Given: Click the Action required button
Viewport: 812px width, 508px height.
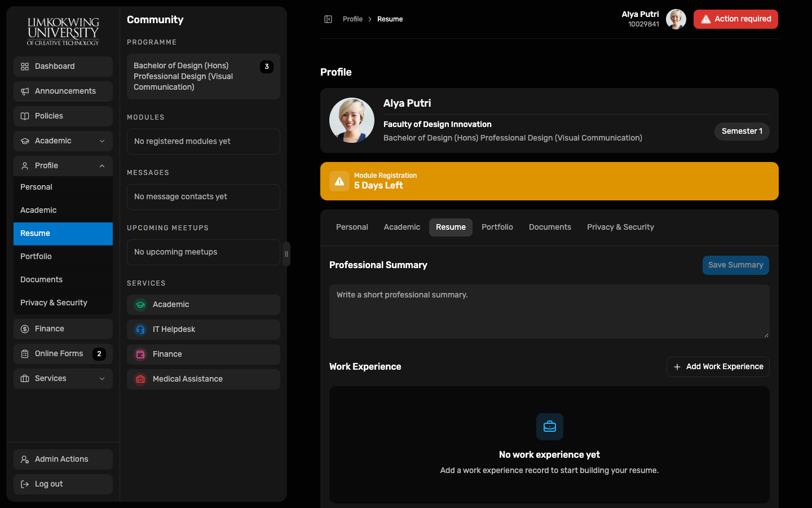Looking at the screenshot, I should pyautogui.click(x=736, y=19).
